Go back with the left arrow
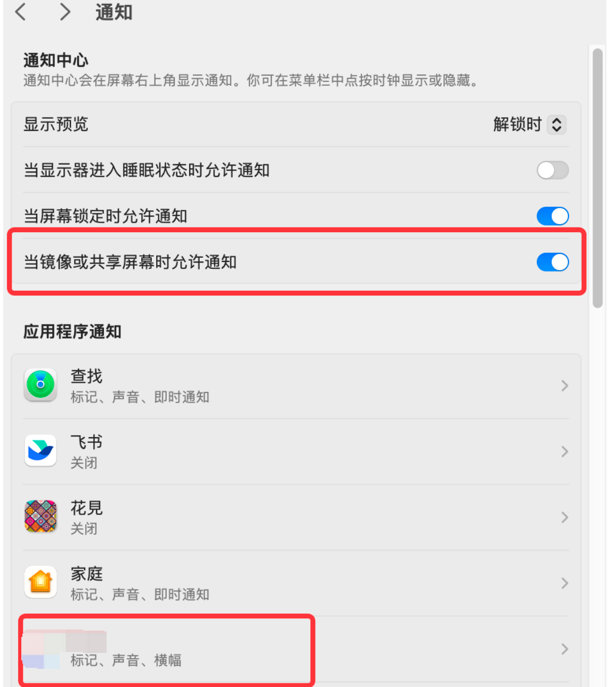This screenshot has height=687, width=616. point(20,12)
